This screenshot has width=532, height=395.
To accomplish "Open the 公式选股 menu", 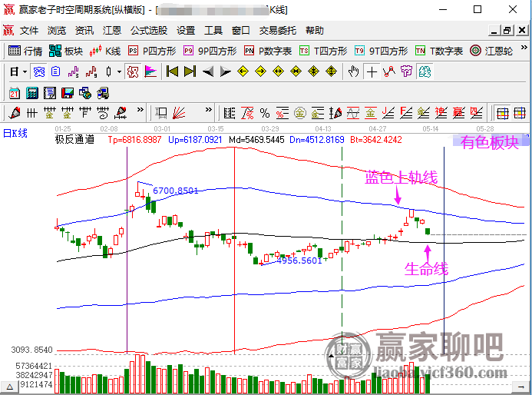I will coord(149,31).
